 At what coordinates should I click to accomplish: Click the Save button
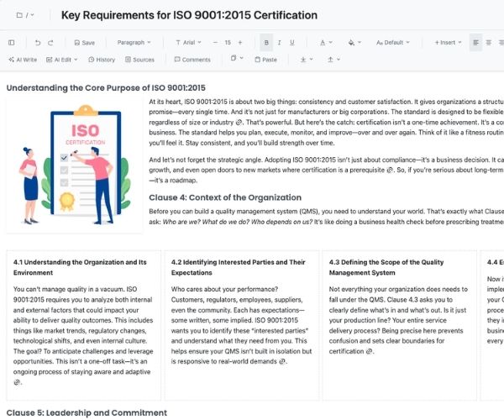pos(84,42)
